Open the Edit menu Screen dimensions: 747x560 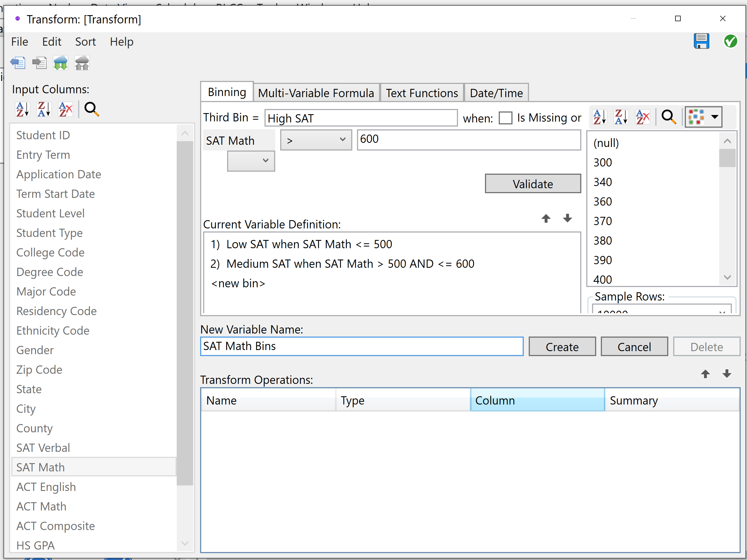coord(52,42)
